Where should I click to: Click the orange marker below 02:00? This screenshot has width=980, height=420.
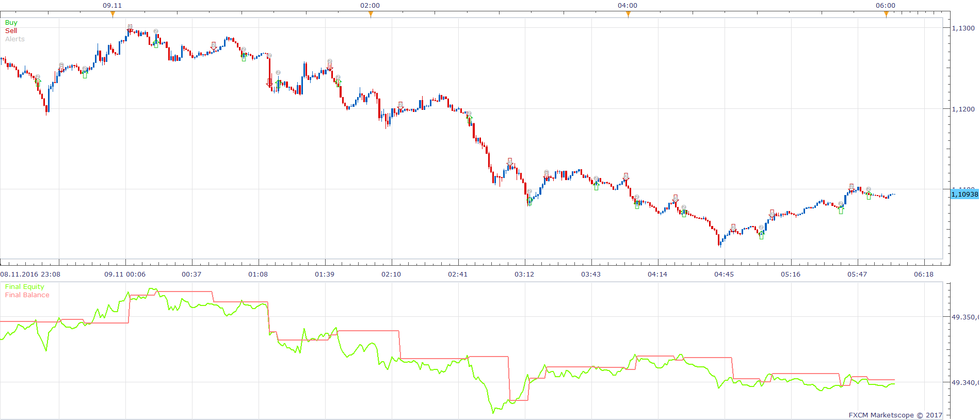[371, 14]
